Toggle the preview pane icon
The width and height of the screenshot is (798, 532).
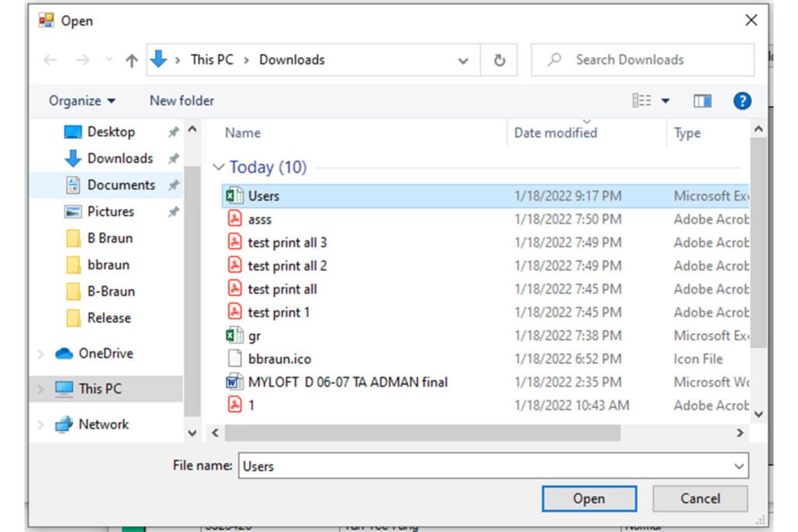point(702,100)
